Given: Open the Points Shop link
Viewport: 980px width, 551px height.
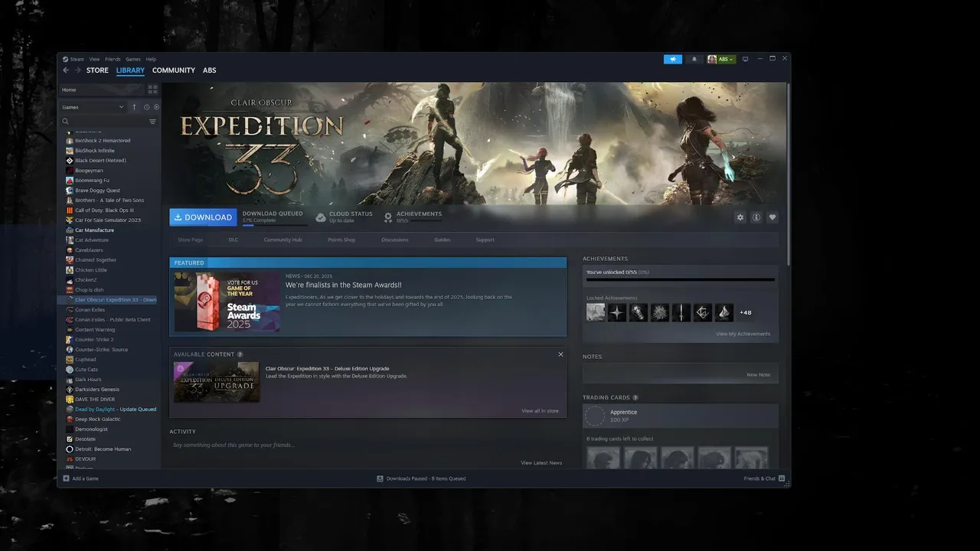Looking at the screenshot, I should [x=341, y=240].
